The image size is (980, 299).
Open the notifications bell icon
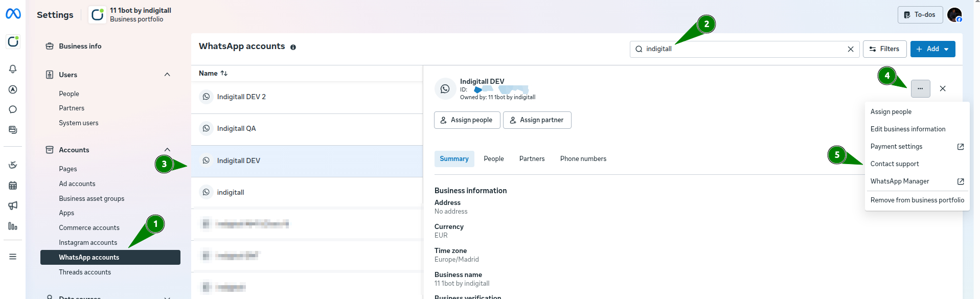tap(13, 69)
